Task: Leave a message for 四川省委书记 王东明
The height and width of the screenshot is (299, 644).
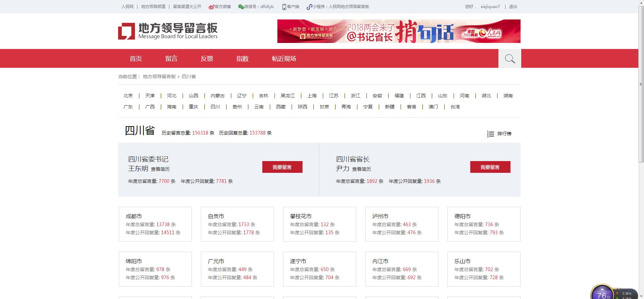Action: click(282, 167)
